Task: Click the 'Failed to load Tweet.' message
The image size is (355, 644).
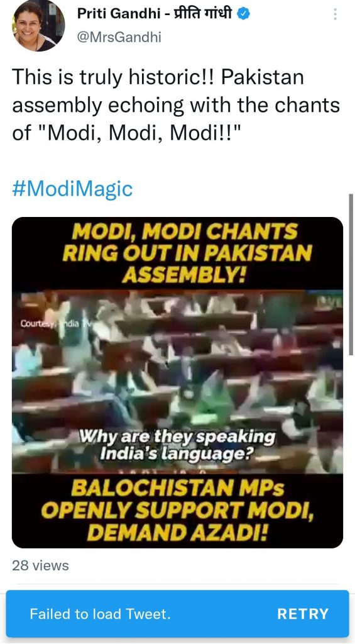Action: 100,614
